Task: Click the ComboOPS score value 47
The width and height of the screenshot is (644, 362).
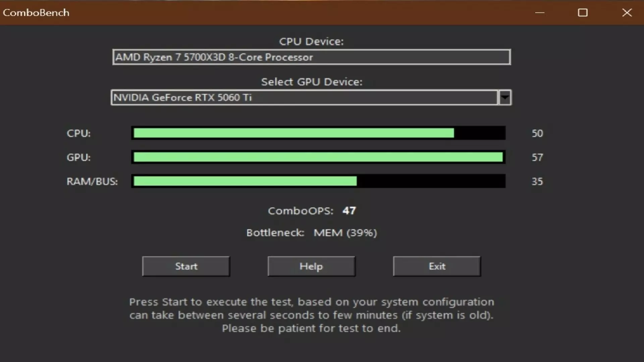Action: tap(349, 211)
